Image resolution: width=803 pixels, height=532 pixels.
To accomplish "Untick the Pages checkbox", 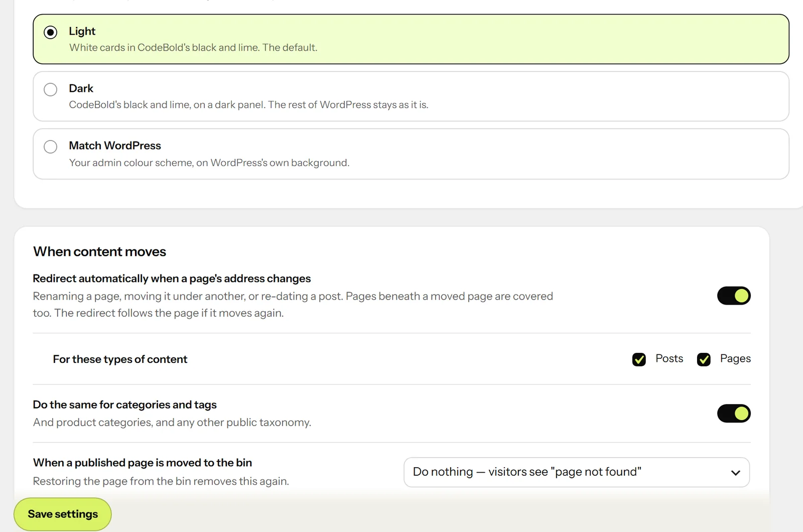I will [704, 359].
